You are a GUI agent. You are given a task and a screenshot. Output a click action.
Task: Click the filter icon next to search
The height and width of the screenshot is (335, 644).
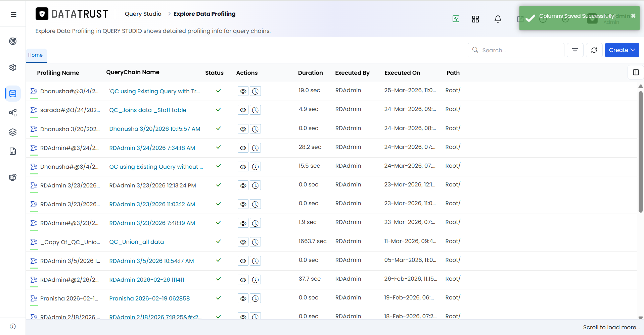575,50
